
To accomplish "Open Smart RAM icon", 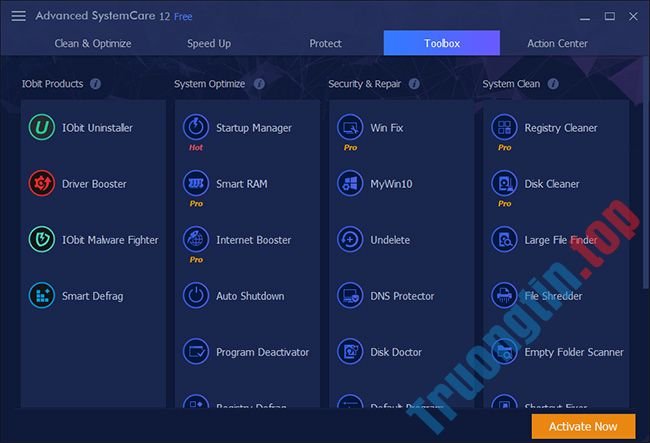I will (x=196, y=183).
